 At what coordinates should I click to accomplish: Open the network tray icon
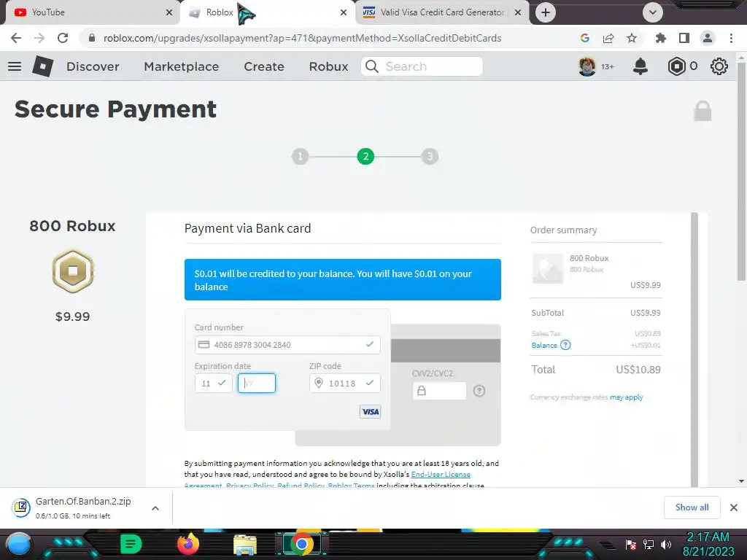(649, 544)
